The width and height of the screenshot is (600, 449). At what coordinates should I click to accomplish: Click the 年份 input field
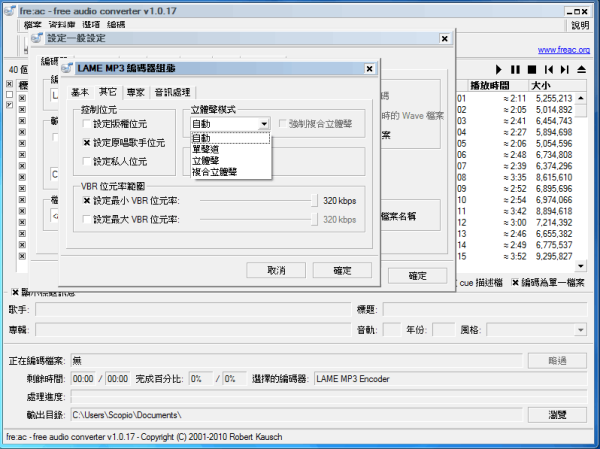(x=443, y=330)
